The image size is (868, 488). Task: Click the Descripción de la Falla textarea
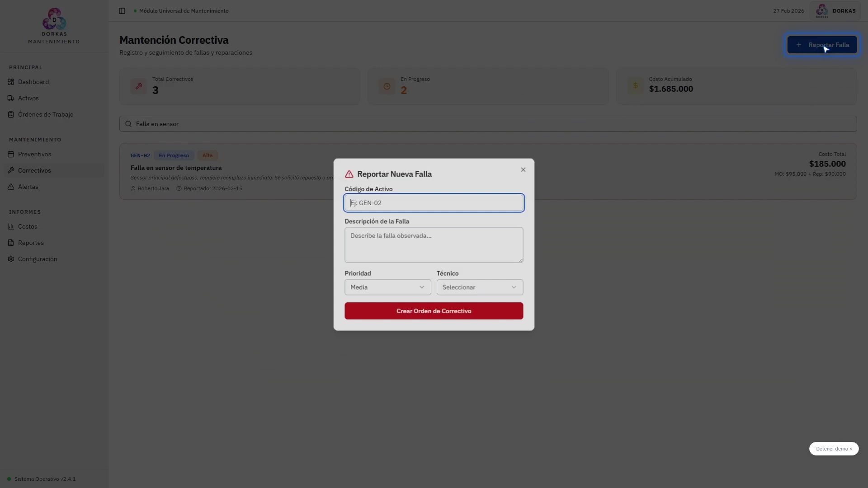click(x=434, y=245)
